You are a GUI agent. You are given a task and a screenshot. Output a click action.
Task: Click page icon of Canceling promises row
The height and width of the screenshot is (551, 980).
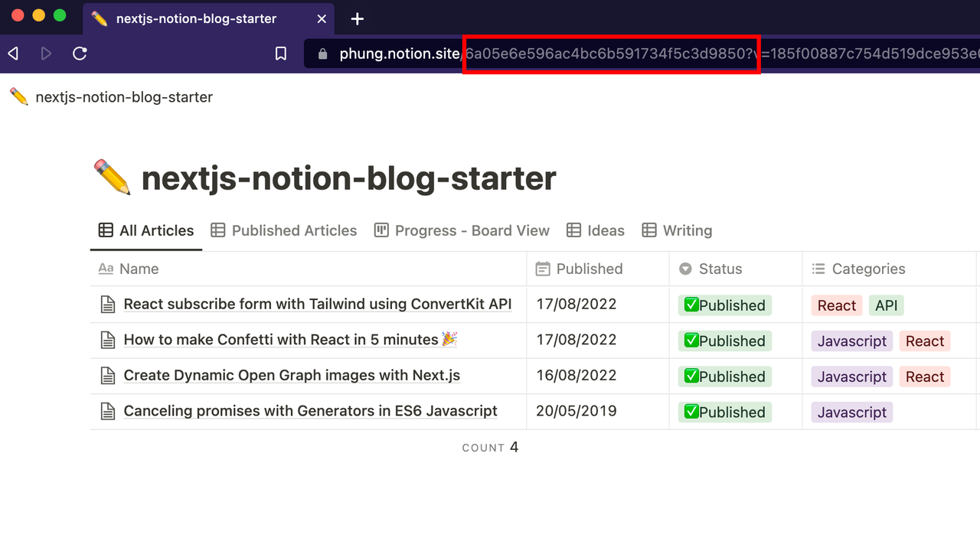(109, 412)
